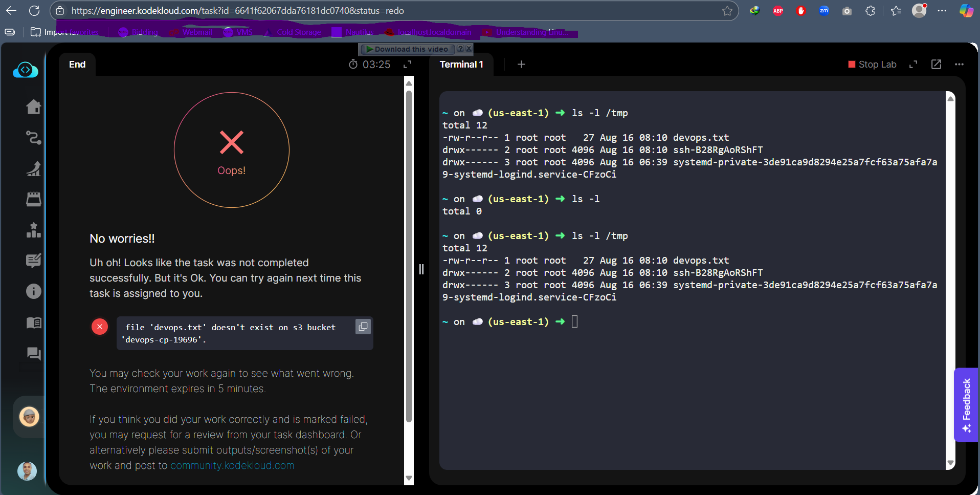The width and height of the screenshot is (980, 495).
Task: Click the info circle icon in sidebar
Action: pos(34,291)
